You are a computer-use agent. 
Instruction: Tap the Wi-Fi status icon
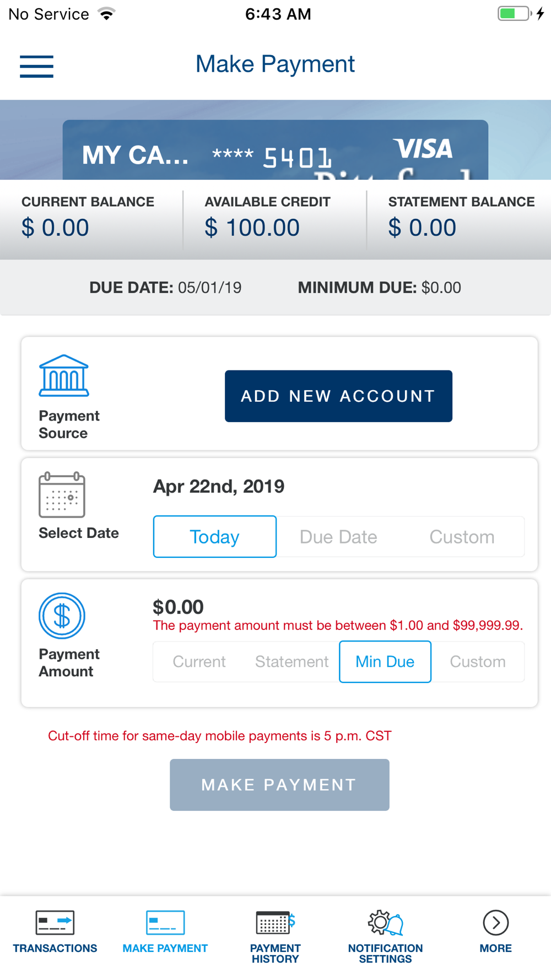point(107,14)
